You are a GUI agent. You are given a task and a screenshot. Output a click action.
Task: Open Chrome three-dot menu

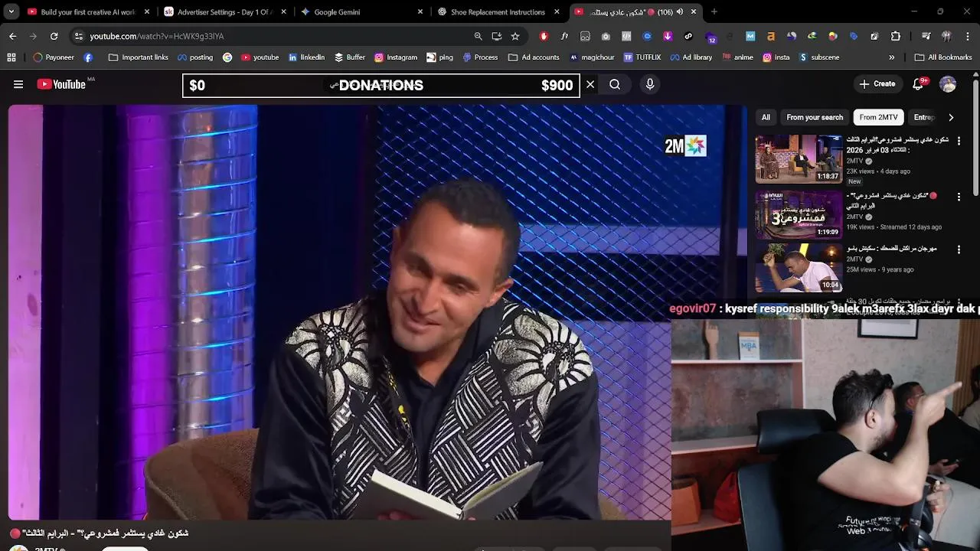[968, 36]
